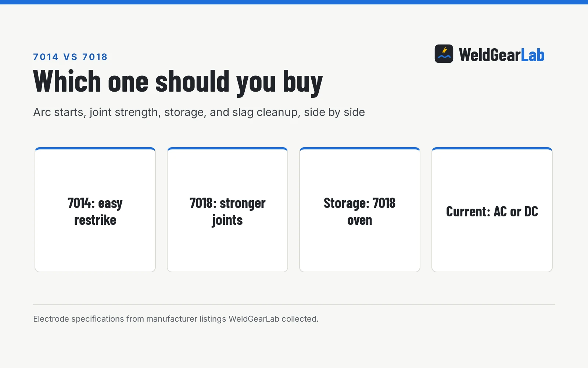Click the electrode specifications footnote text
This screenshot has width=588, height=368.
176,319
